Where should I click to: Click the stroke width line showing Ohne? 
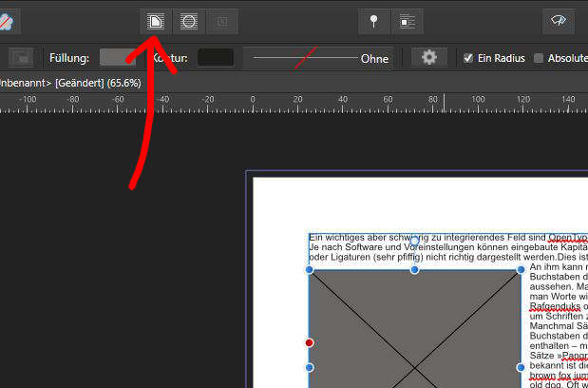click(319, 58)
